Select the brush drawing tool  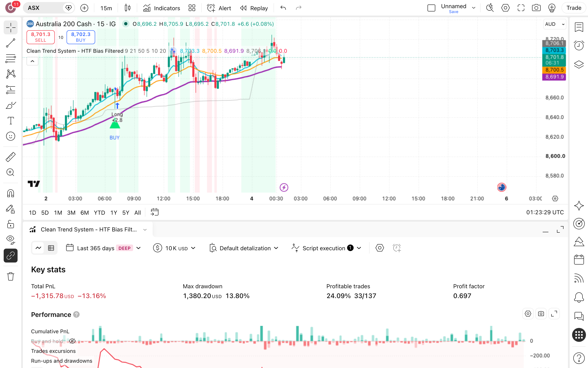click(x=10, y=105)
